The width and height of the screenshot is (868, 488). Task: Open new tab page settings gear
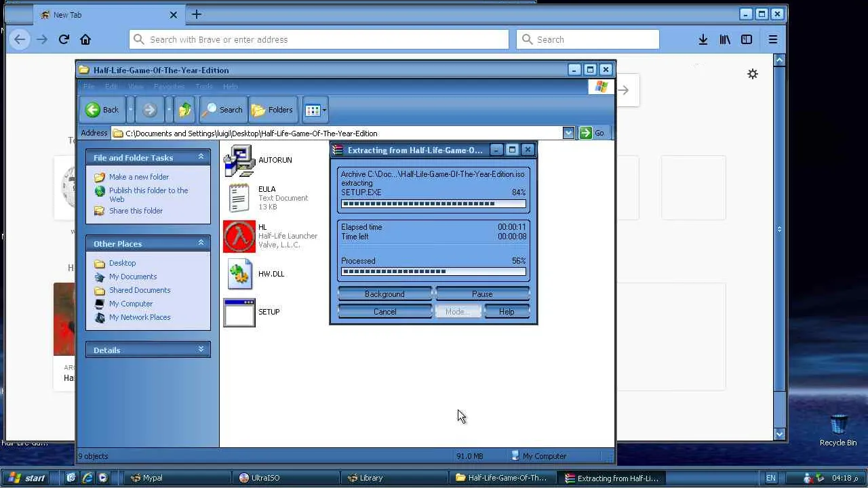click(x=753, y=74)
